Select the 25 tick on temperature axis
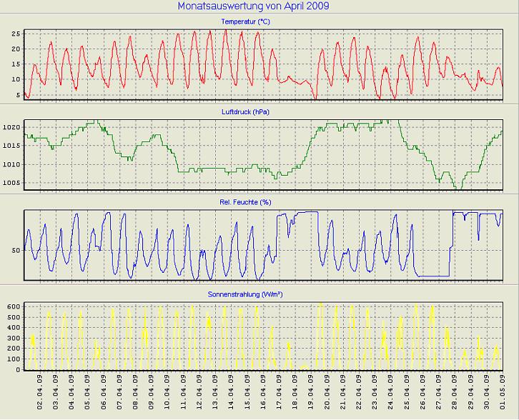The height and width of the screenshot is (420, 519). point(16,34)
